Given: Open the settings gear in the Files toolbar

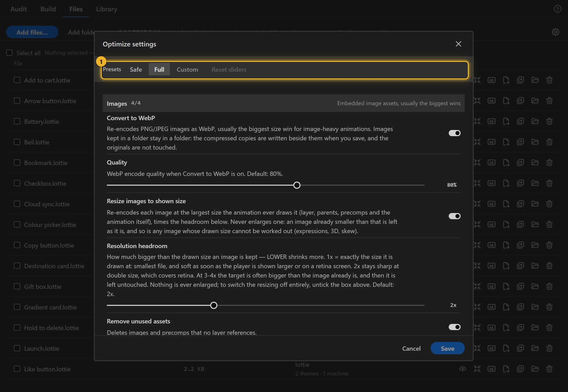Looking at the screenshot, I should point(556,32).
